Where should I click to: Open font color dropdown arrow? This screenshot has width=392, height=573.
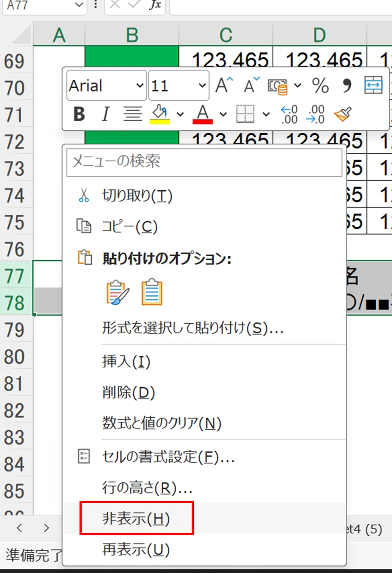click(x=223, y=114)
